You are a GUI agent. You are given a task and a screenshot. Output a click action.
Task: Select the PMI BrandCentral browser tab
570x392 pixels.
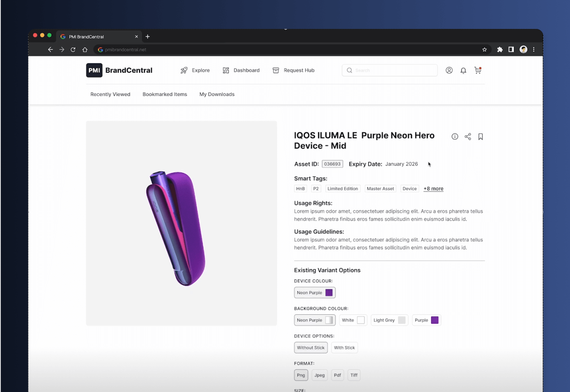click(99, 37)
